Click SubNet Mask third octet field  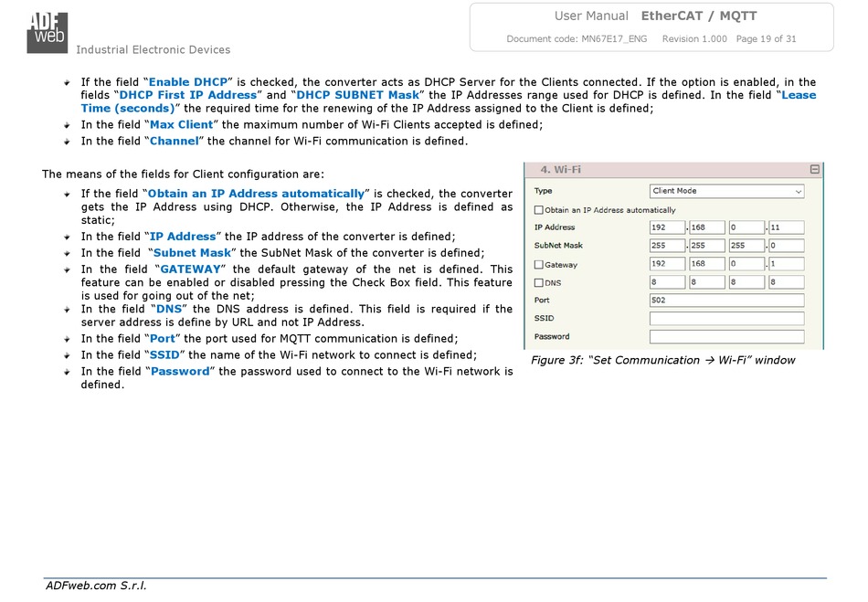click(746, 246)
